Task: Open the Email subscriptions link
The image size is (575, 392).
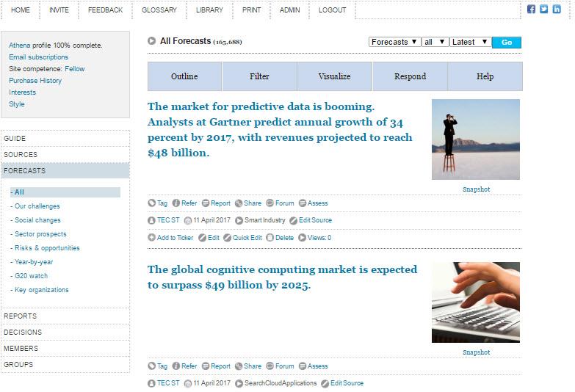Action: (38, 57)
